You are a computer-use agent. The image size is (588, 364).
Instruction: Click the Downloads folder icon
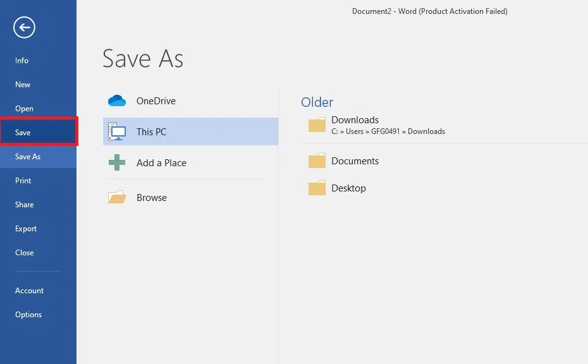[317, 125]
